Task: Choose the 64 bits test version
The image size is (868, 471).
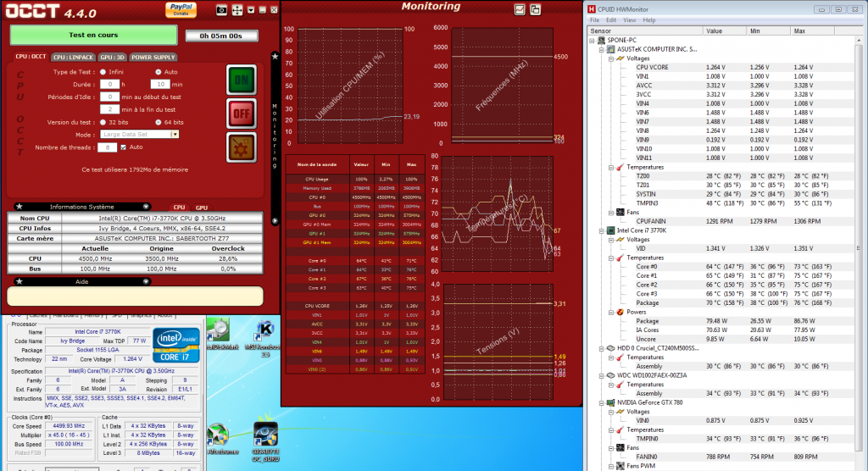Action: click(x=159, y=122)
